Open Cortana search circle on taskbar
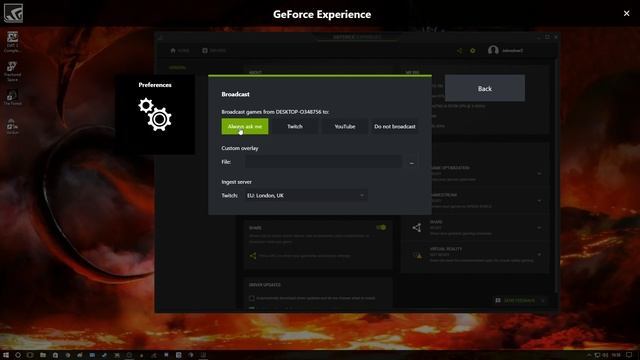The width and height of the screenshot is (640, 360). 18,355
